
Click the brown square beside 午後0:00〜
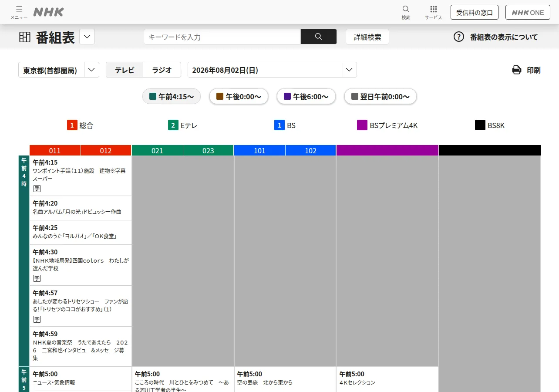220,96
